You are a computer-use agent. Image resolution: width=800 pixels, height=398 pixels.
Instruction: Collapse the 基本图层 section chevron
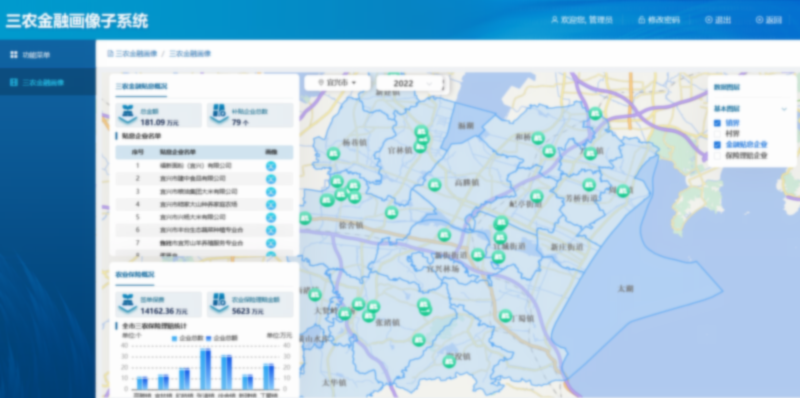784,109
